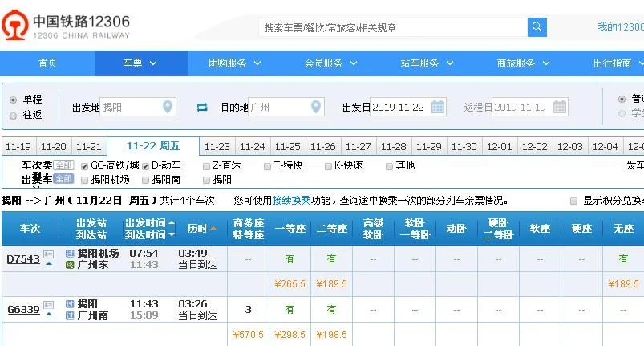
Task: Click the blue search magnifier button
Action: 537,27
